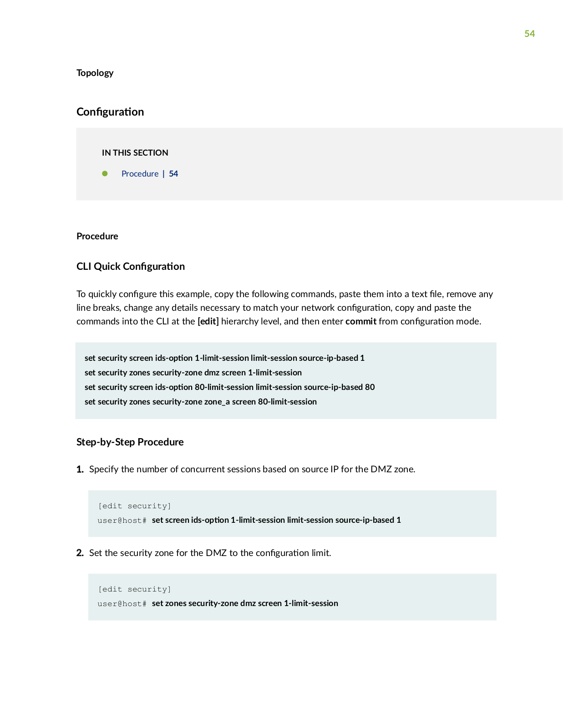Click the bold commit word in paragraph
The height and width of the screenshot is (728, 563).
(x=361, y=321)
